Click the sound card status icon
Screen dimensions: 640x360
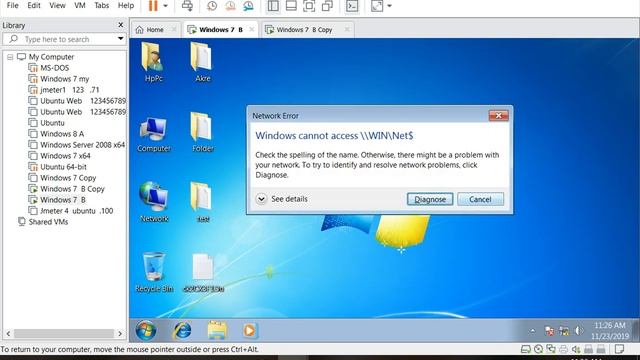pyautogui.click(x=576, y=349)
